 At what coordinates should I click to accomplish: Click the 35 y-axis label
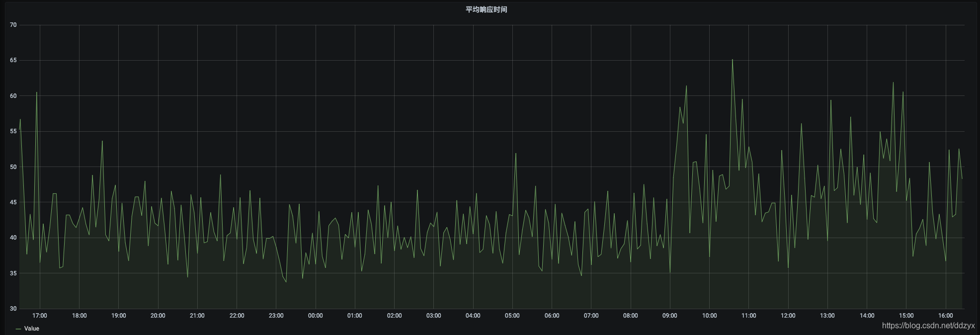[x=13, y=273]
